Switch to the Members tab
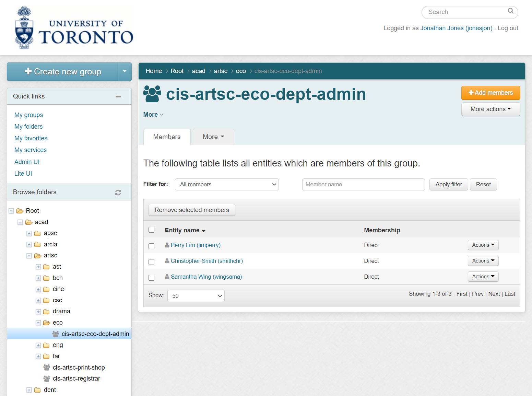 (167, 137)
